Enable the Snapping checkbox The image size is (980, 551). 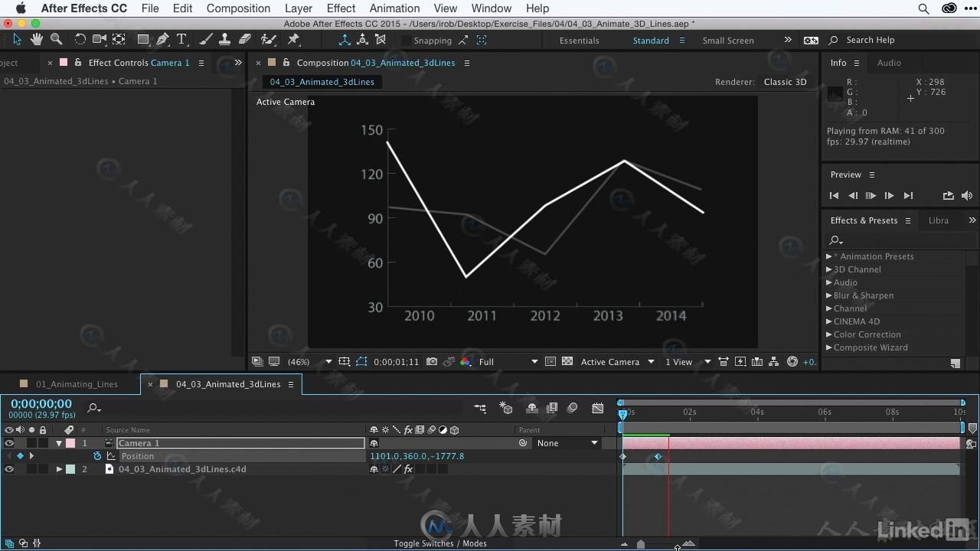pos(406,41)
